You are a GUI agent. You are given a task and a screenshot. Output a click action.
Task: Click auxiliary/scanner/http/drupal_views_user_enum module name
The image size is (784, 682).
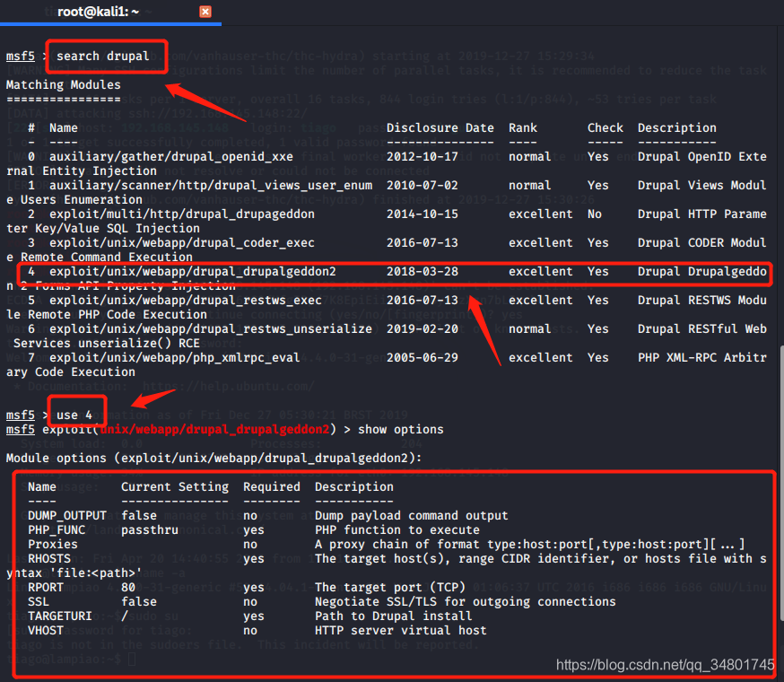211,185
